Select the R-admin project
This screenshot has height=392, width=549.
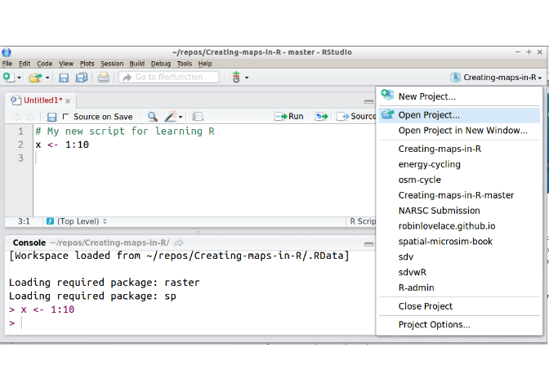tap(459, 287)
